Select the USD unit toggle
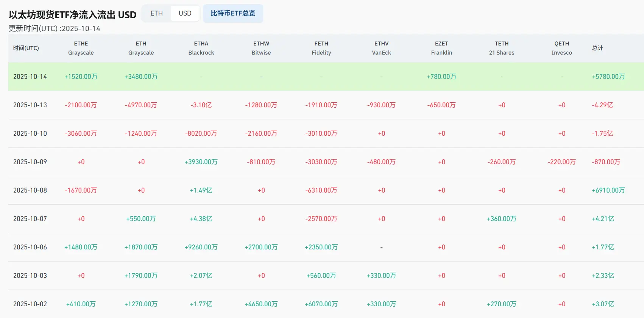 [185, 13]
